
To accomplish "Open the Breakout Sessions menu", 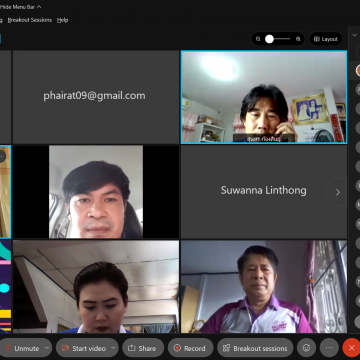I will pyautogui.click(x=30, y=20).
